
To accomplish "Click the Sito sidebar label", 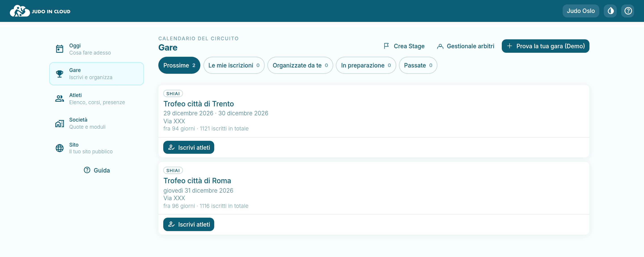I will tap(74, 145).
